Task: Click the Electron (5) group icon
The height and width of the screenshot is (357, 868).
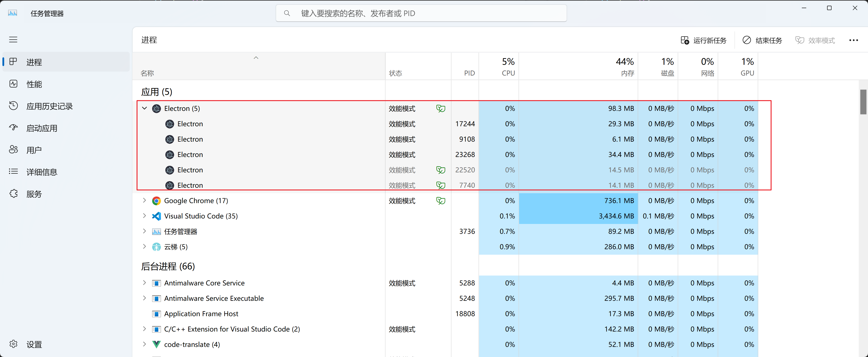Action: coord(156,108)
